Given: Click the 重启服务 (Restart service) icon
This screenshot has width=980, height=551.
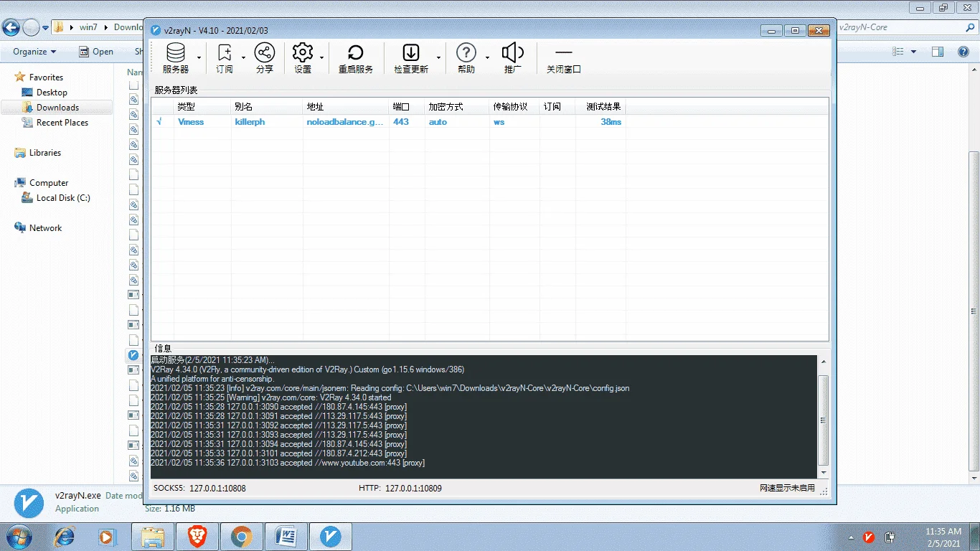Looking at the screenshot, I should point(356,58).
